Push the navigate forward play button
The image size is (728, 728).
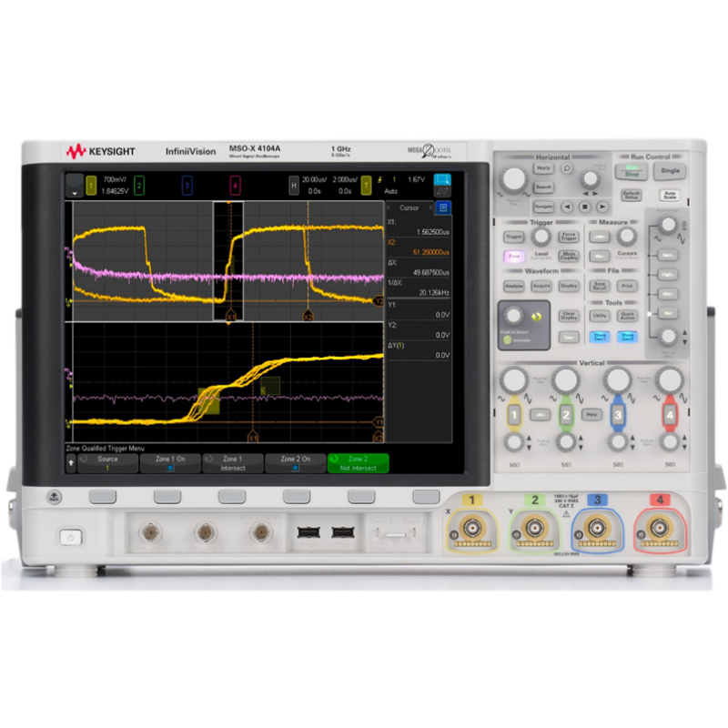(x=602, y=207)
